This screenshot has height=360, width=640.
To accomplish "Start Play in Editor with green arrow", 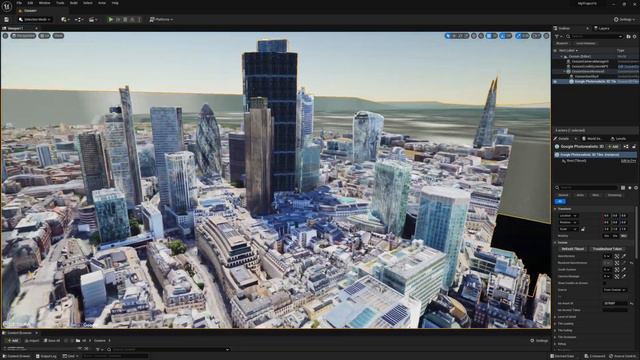I will tap(110, 19).
